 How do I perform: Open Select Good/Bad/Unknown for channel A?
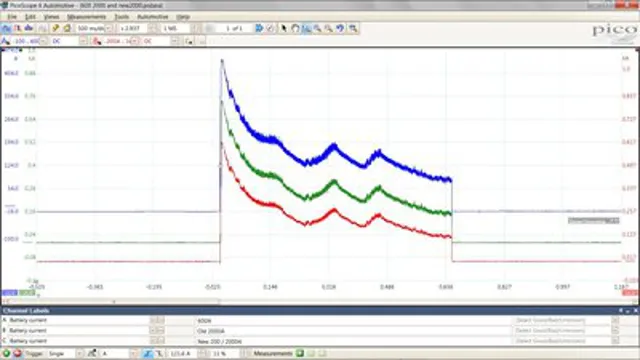click(x=550, y=320)
